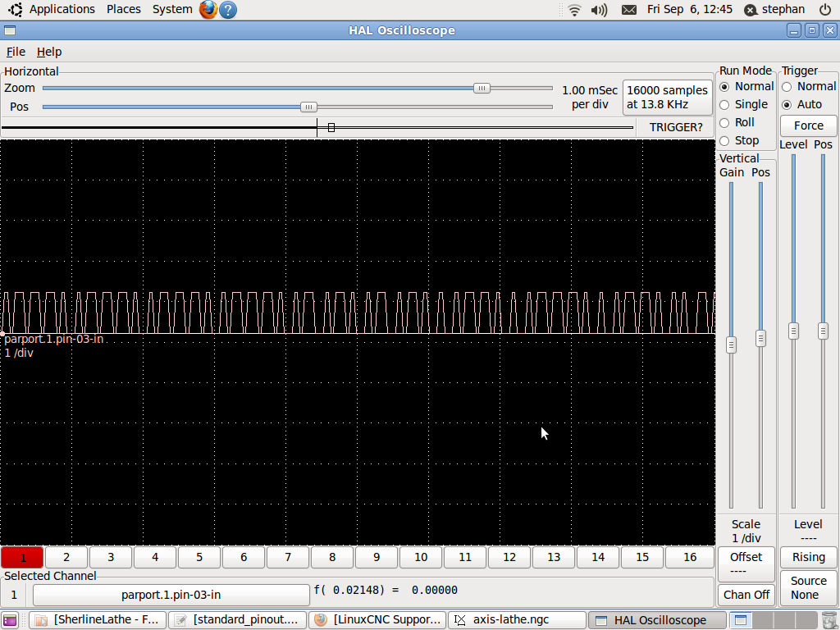Click the parport.1.pin-03-in channel source button
This screenshot has height=630, width=840.
tap(171, 595)
